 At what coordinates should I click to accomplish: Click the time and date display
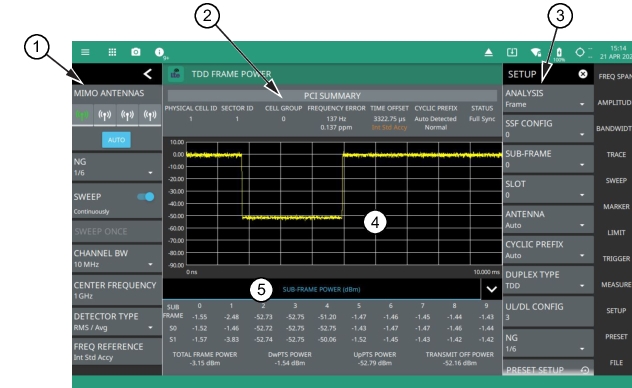click(x=616, y=52)
